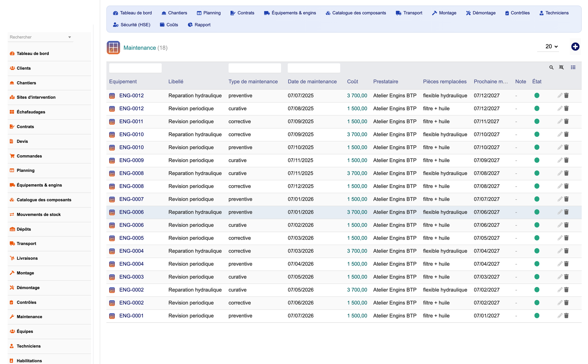This screenshot has height=364, width=588.
Task: Open Tableau de bord in top navigation
Action: click(x=132, y=13)
